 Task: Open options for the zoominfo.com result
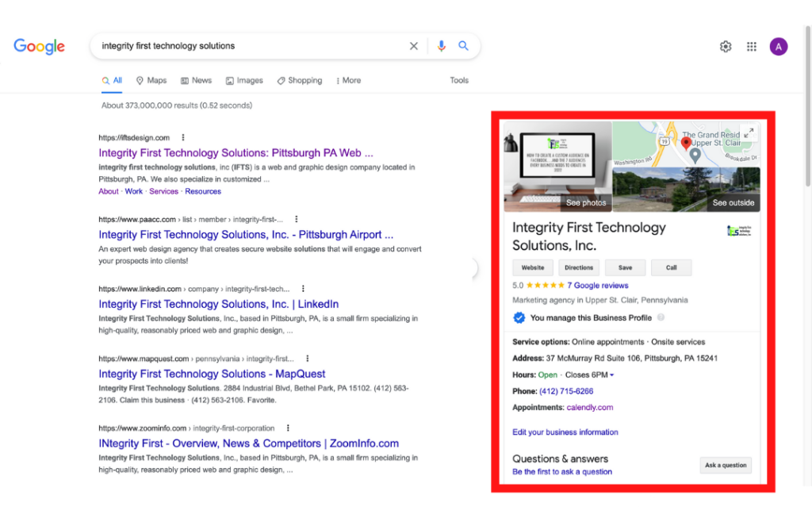tap(288, 428)
